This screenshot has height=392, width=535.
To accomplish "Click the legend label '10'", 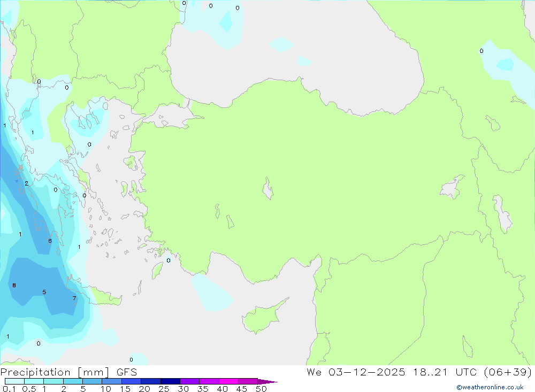I will click(x=106, y=389).
